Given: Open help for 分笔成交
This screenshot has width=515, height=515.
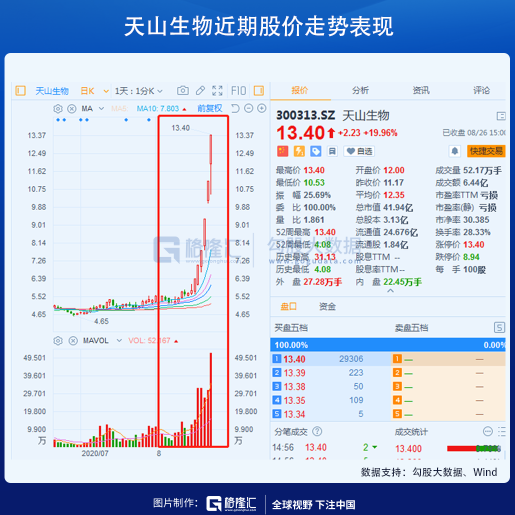Looking at the screenshot, I should pyautogui.click(x=317, y=432).
